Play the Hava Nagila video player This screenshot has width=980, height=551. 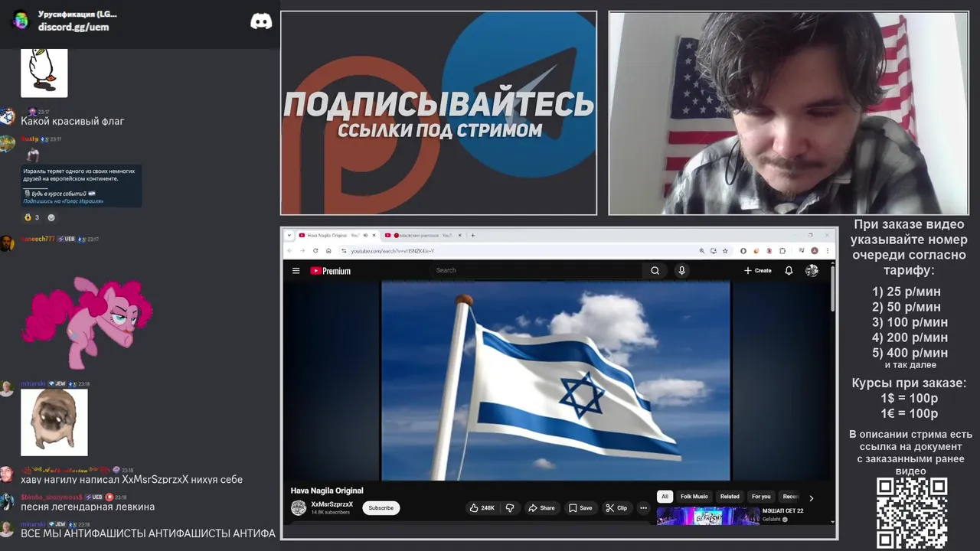pos(556,380)
